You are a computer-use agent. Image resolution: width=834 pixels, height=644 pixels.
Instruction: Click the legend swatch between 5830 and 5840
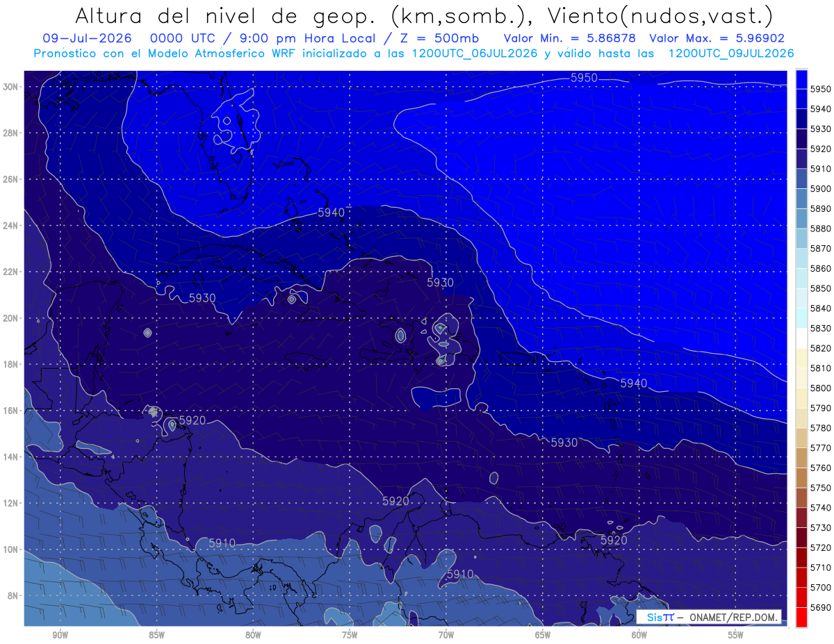(801, 317)
